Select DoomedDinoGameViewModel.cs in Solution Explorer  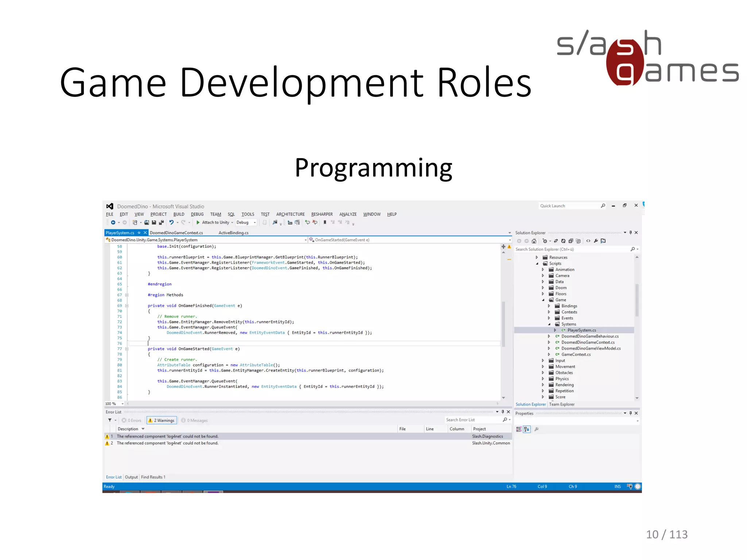(x=591, y=349)
